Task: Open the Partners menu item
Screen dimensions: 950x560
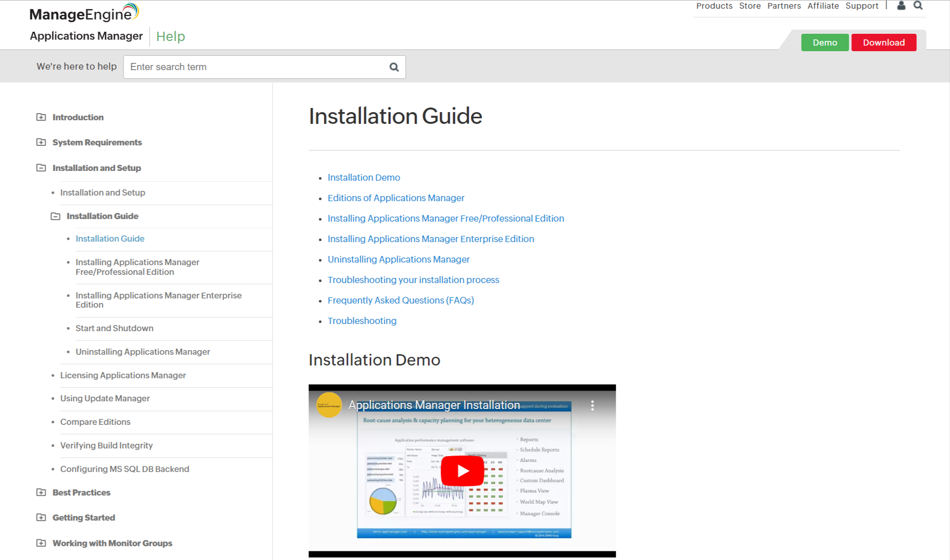Action: pyautogui.click(x=784, y=6)
